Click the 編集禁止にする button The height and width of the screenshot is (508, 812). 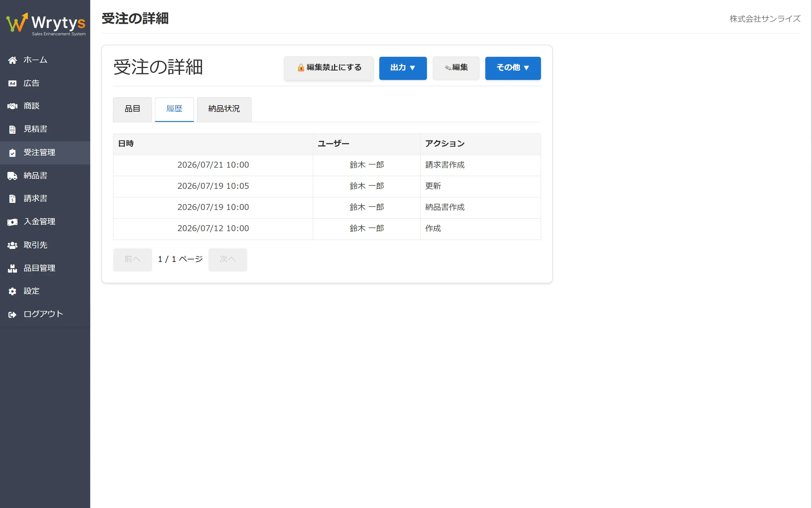329,68
